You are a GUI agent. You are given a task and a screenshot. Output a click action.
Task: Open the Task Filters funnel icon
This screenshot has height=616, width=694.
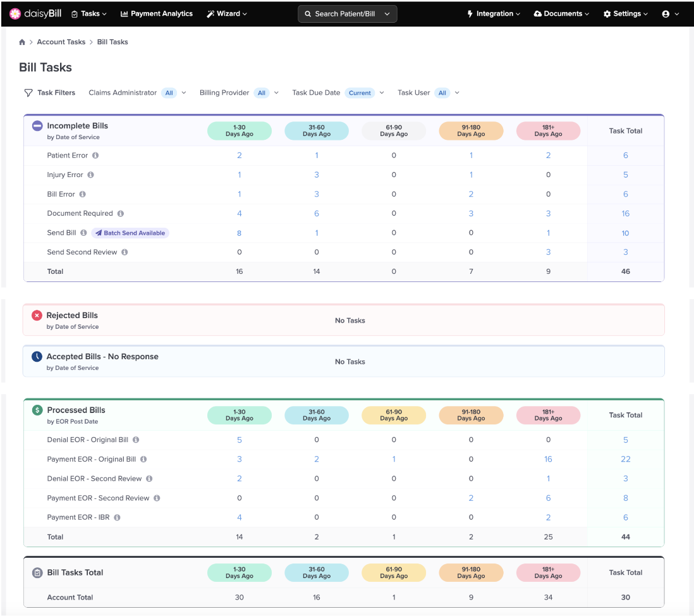[x=28, y=92]
